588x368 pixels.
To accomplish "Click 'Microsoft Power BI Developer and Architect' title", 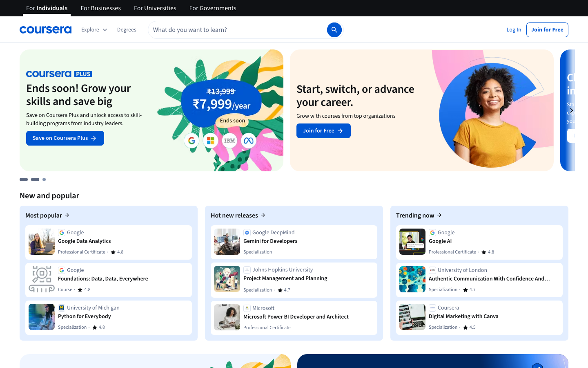I will point(296,317).
